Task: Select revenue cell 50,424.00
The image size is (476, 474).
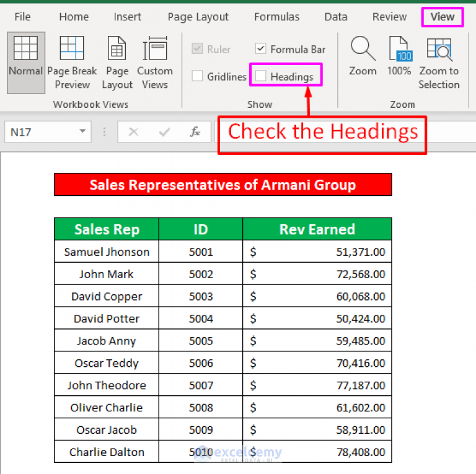Action: point(317,318)
